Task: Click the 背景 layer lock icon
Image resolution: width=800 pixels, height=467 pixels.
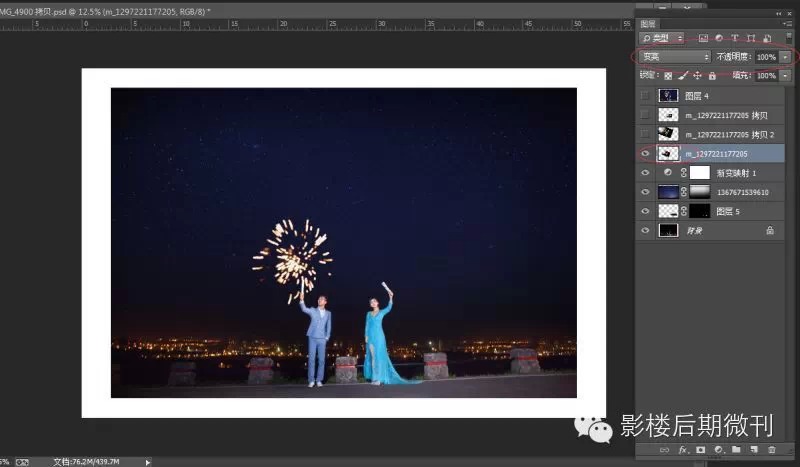Action: pos(770,231)
